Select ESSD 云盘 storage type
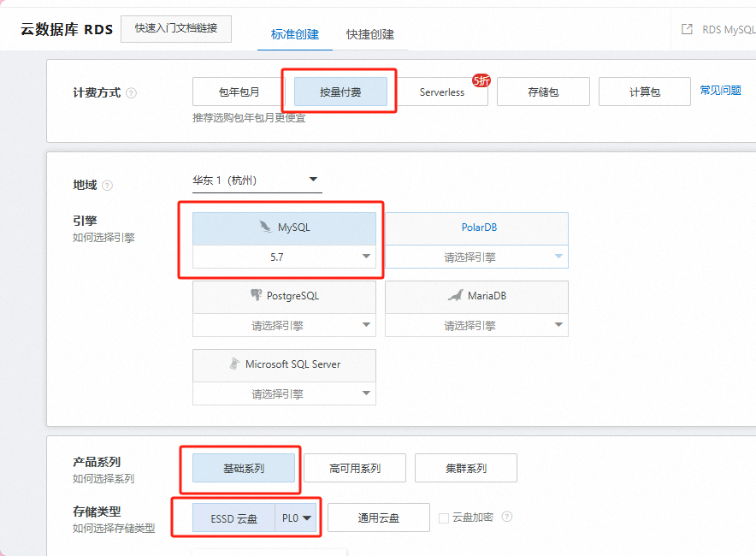 tap(233, 518)
